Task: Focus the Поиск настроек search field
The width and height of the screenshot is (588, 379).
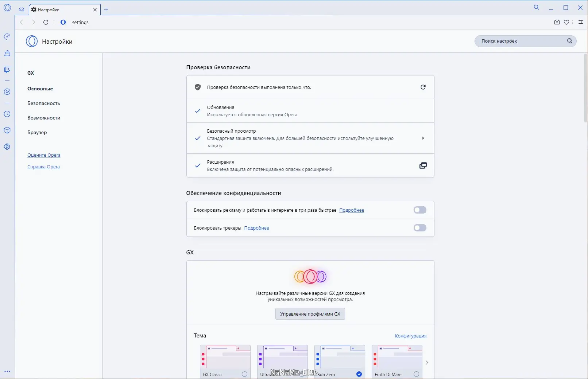Action: (x=525, y=41)
